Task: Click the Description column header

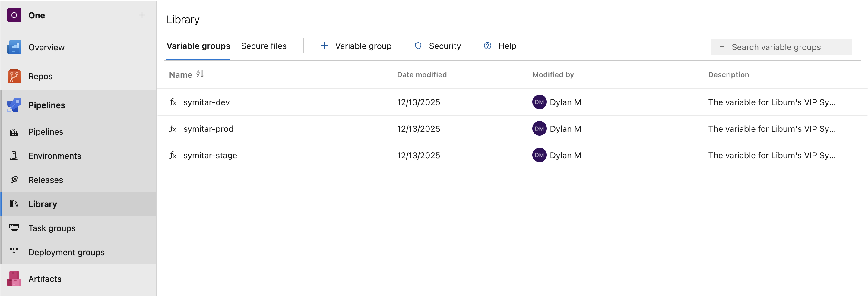Action: (x=728, y=74)
